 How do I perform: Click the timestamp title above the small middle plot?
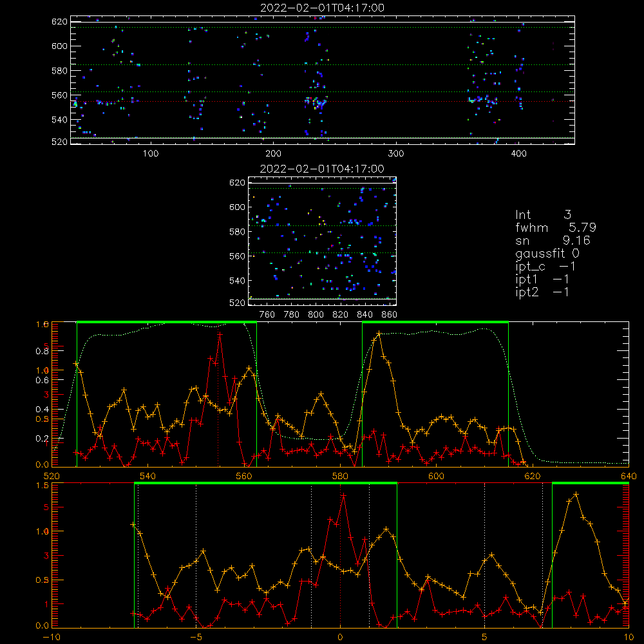click(x=323, y=169)
